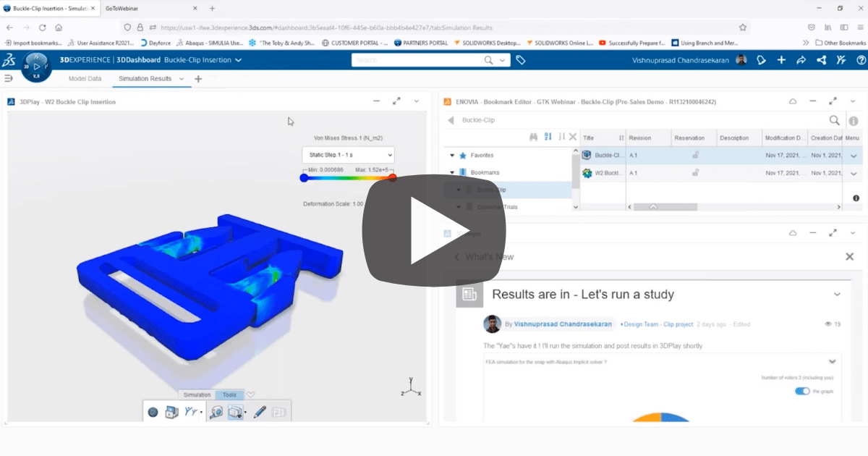The height and width of the screenshot is (456, 868).
Task: Move the Max stress legend slider handle
Action: pos(392,177)
